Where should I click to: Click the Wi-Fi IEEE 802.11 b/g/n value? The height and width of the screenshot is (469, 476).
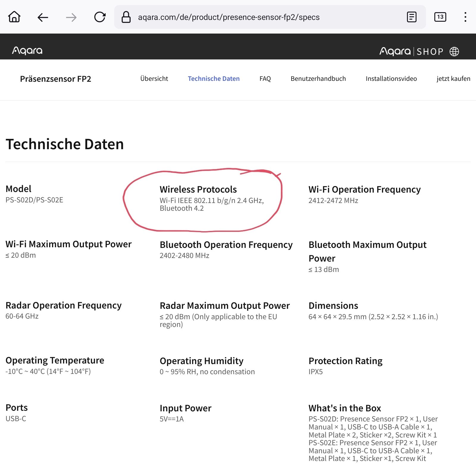212,204
